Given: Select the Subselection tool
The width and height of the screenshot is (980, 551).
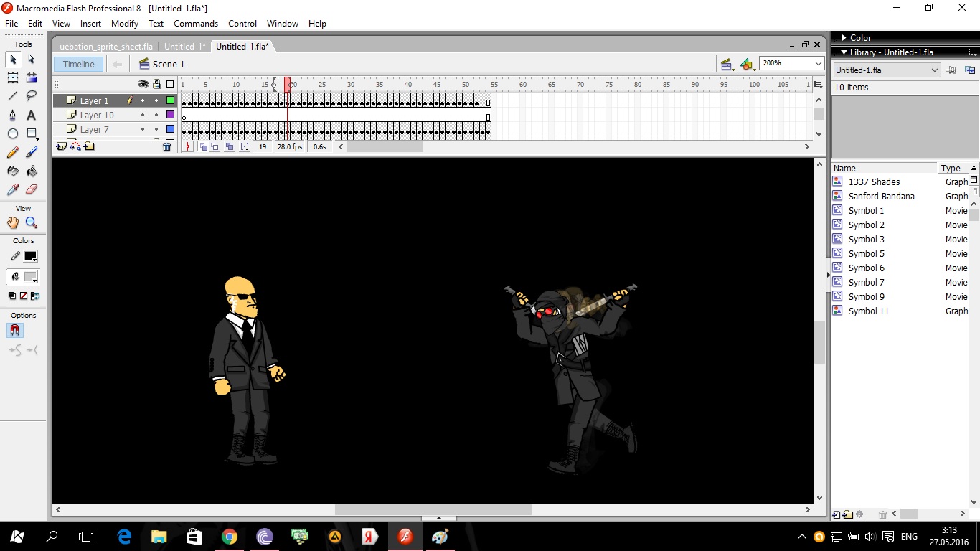Looking at the screenshot, I should point(32,59).
